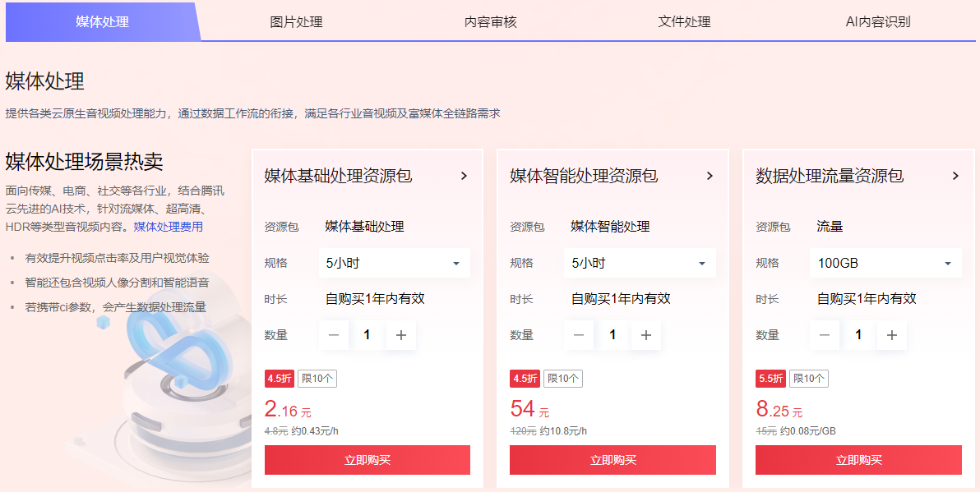Screen dimensions: 980x492
Task: Decrease quantity for 媒体智能处理 package
Action: pyautogui.click(x=580, y=335)
